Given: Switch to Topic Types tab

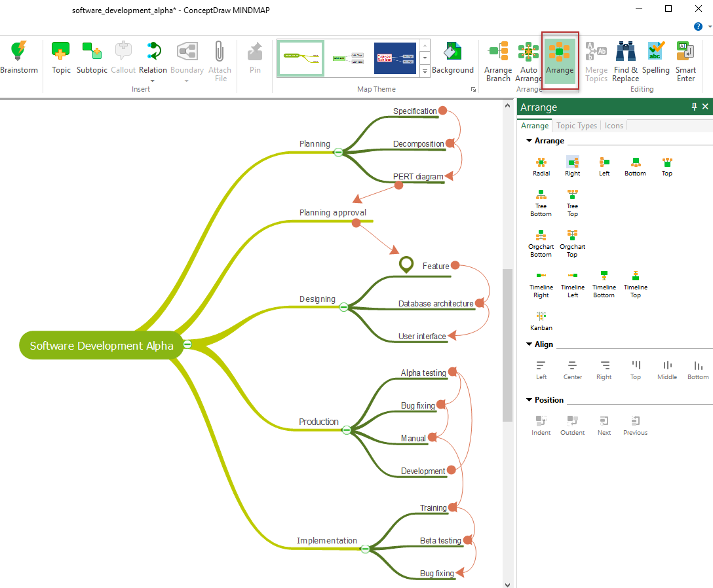Looking at the screenshot, I should click(x=577, y=126).
